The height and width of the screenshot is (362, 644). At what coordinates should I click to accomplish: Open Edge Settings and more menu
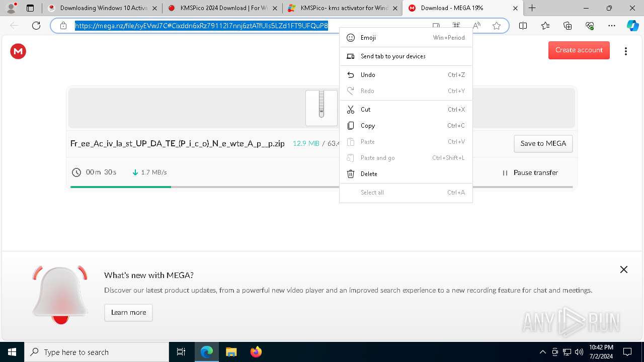[612, 26]
